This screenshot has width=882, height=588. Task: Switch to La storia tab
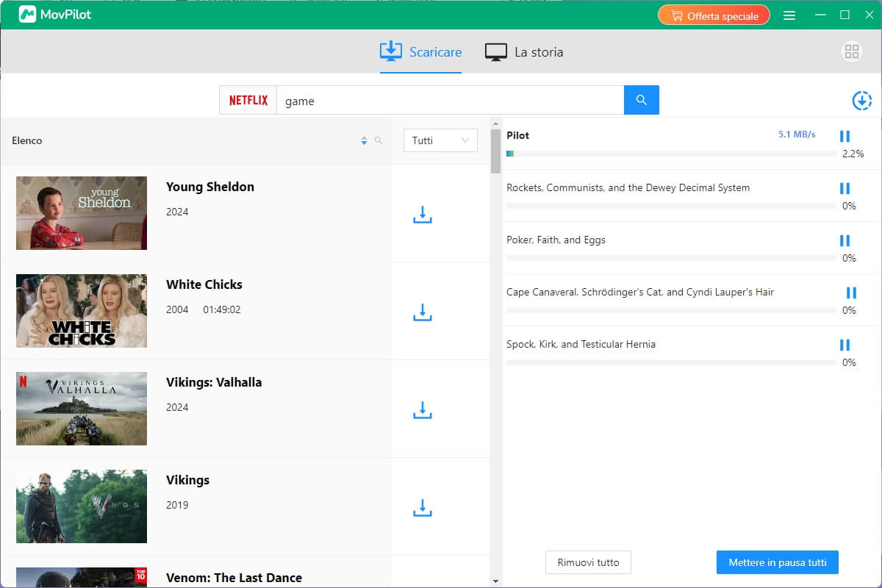[524, 52]
